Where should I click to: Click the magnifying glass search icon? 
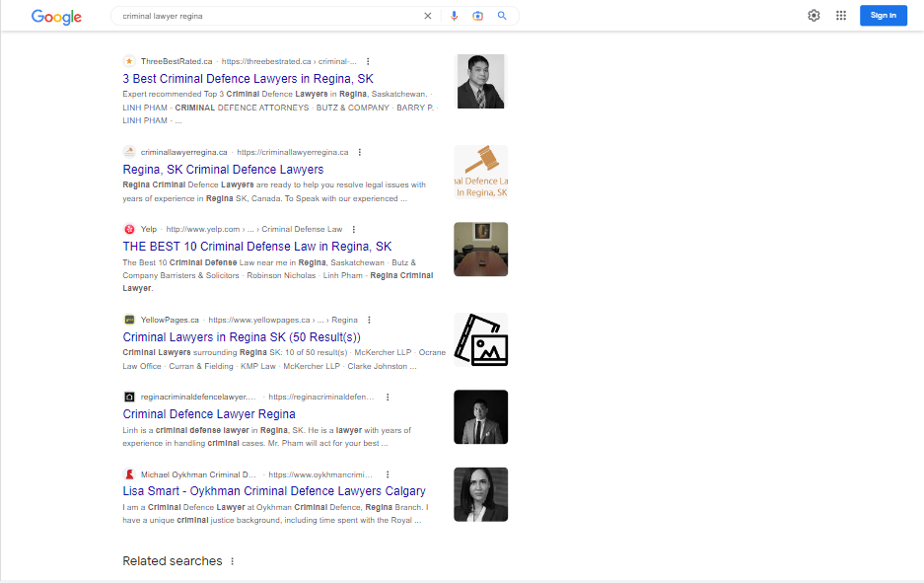click(x=503, y=16)
